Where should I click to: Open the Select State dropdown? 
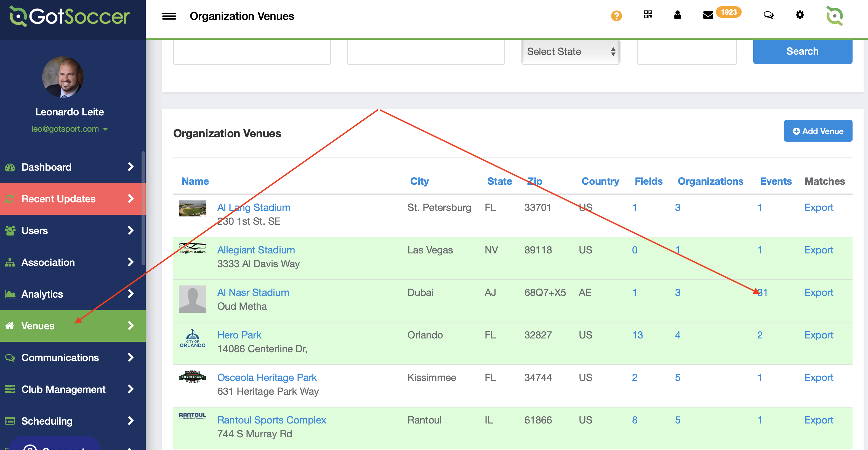pyautogui.click(x=571, y=51)
